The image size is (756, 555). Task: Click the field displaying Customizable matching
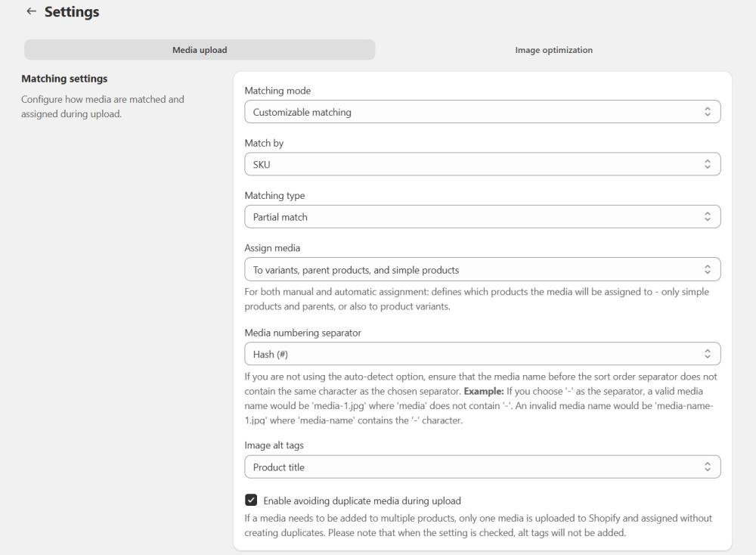pos(482,111)
